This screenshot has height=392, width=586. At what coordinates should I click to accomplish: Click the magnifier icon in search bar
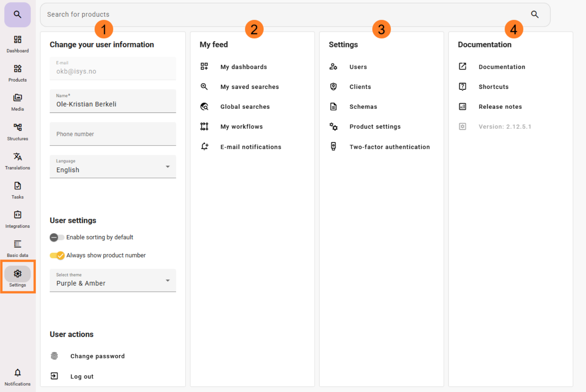click(535, 14)
